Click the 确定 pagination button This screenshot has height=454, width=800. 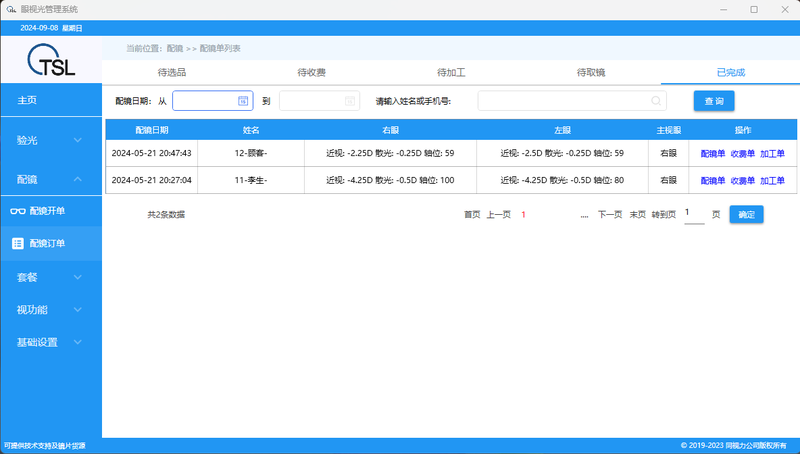[x=746, y=214]
